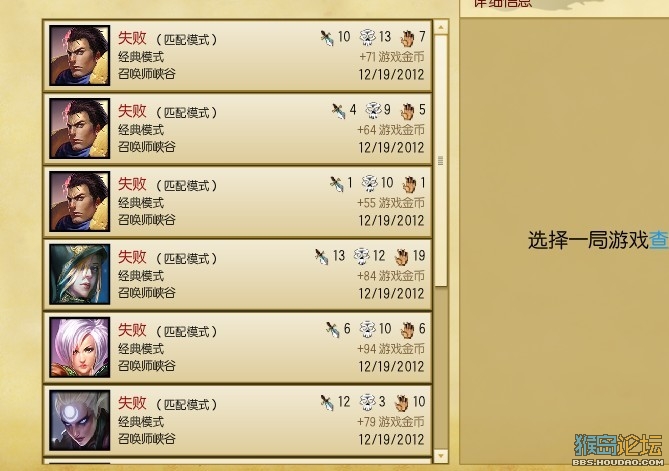Click the match history scrollbar thumb
Viewport: 669px width, 471px height.
click(x=441, y=161)
